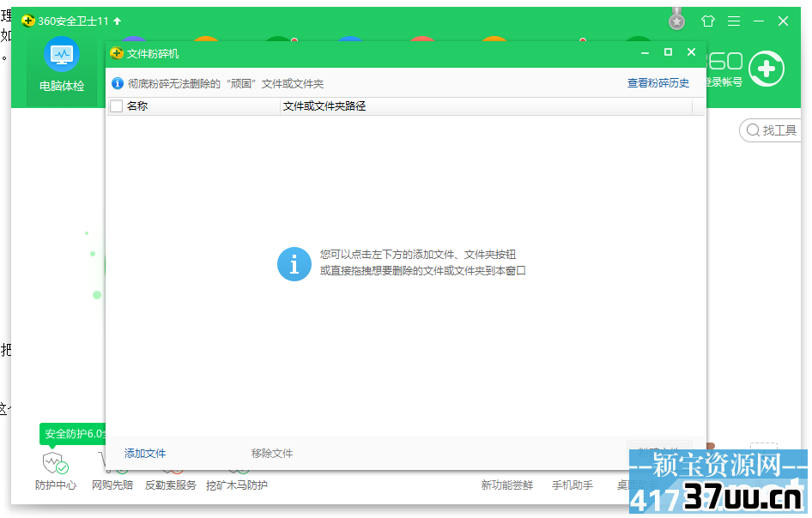Click 移除文件 to remove a file
The width and height of the screenshot is (812, 518).
272,454
